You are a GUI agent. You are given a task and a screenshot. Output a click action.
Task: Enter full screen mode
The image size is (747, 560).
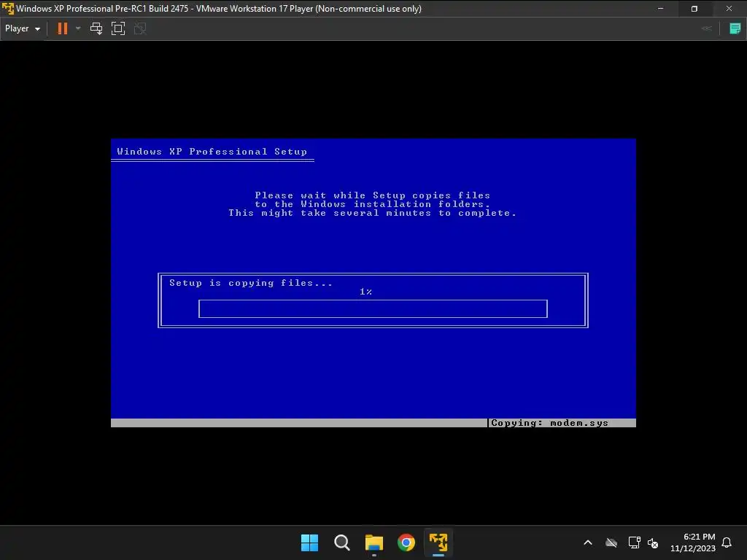click(x=118, y=28)
